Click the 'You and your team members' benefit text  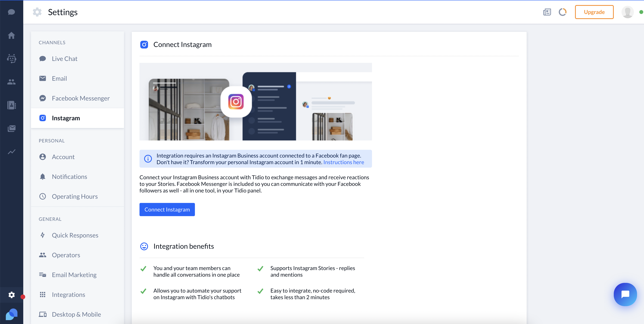(x=196, y=271)
